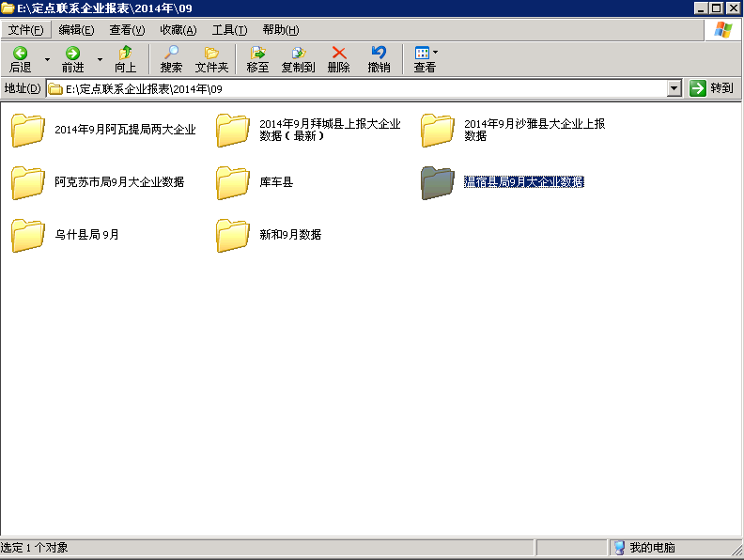Click the selected name 温宿县局9月大企业数据
744x560 pixels.
pyautogui.click(x=524, y=181)
